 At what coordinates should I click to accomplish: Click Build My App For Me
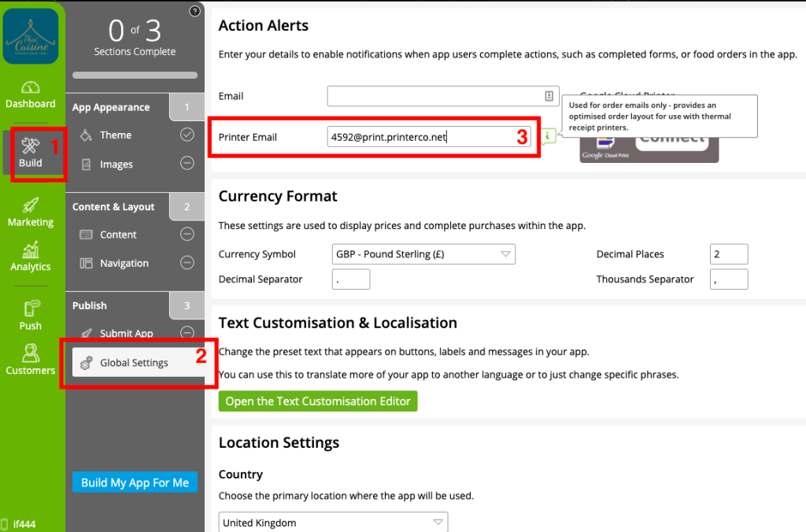[x=135, y=482]
